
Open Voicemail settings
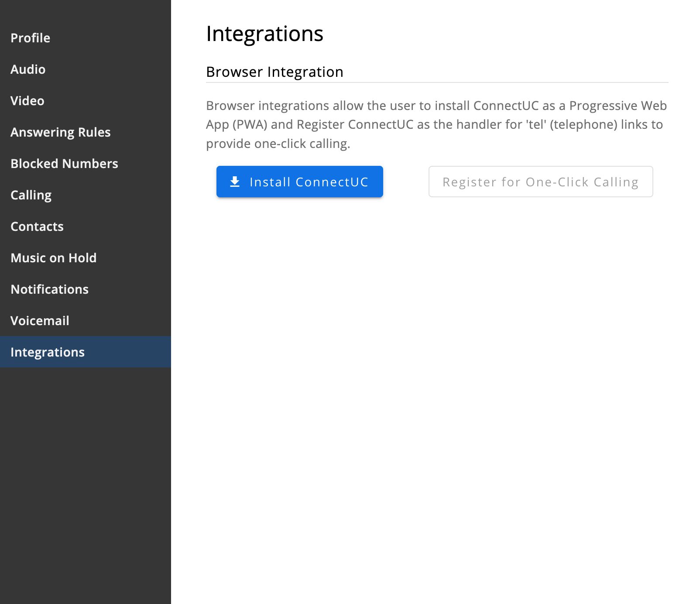(x=40, y=321)
